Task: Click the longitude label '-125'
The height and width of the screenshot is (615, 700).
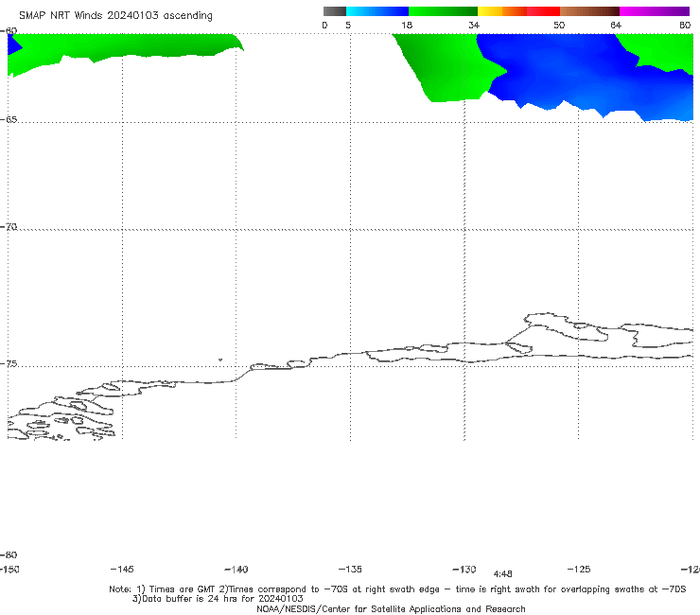Action: (579, 570)
